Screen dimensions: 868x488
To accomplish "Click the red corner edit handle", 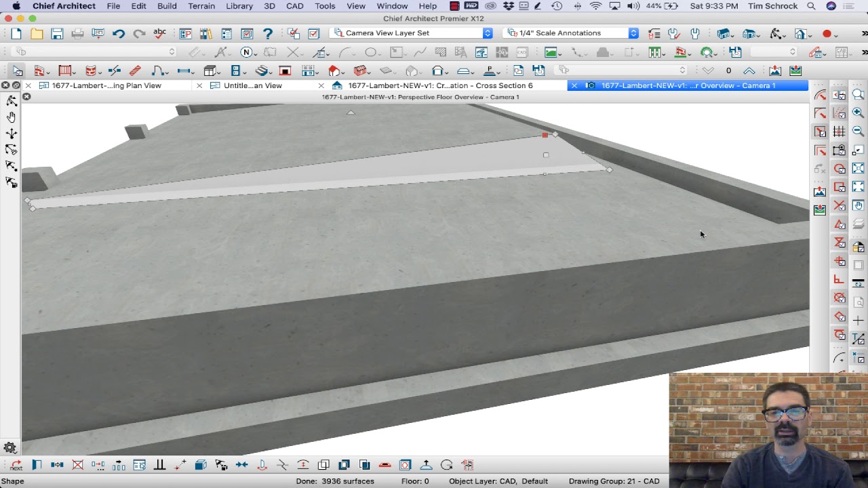I will tap(545, 136).
